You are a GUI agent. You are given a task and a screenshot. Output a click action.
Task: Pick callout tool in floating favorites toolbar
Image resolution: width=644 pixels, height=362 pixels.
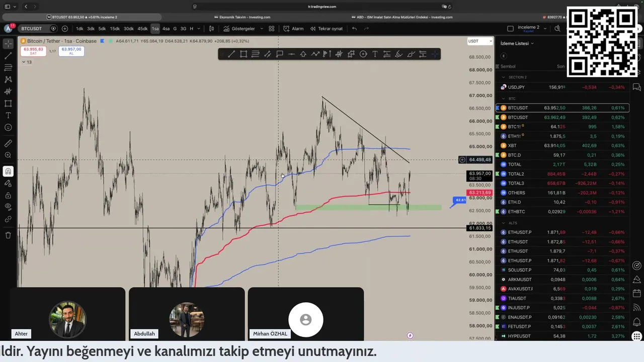(280, 54)
